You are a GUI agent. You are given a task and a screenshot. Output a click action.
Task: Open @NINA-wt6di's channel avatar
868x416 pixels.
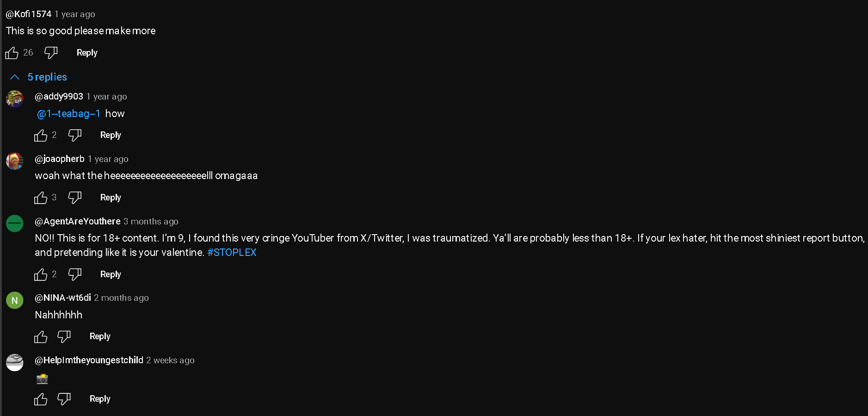(15, 300)
